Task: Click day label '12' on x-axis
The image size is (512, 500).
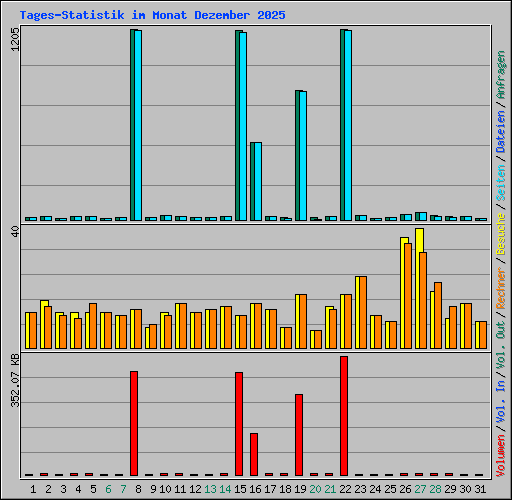Action: 195,489
